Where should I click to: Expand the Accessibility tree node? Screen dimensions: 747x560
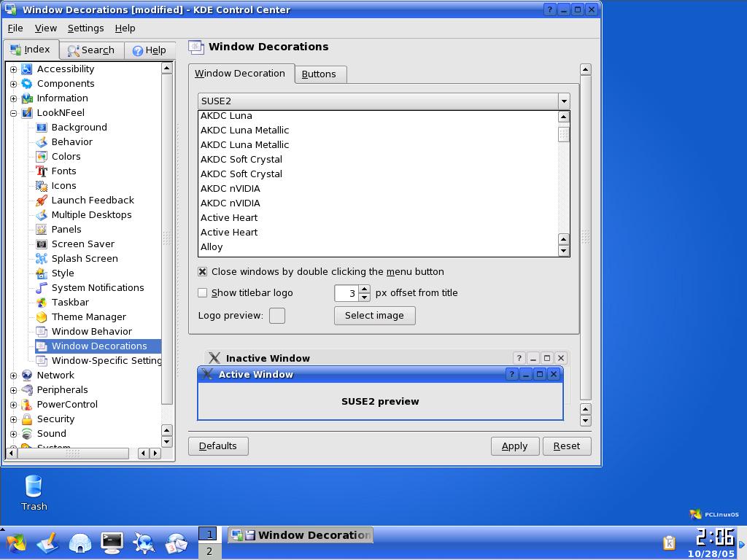click(13, 69)
